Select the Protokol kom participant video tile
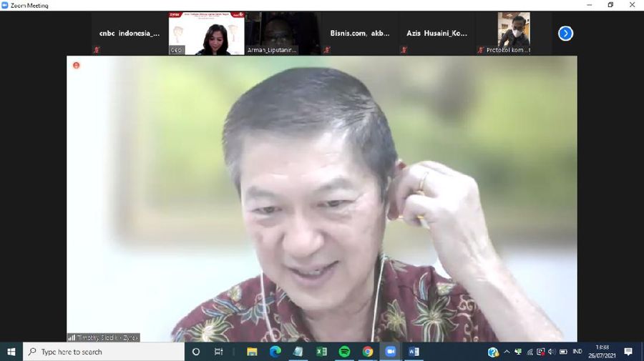Viewport: 644px width, 361px height. pos(513,33)
